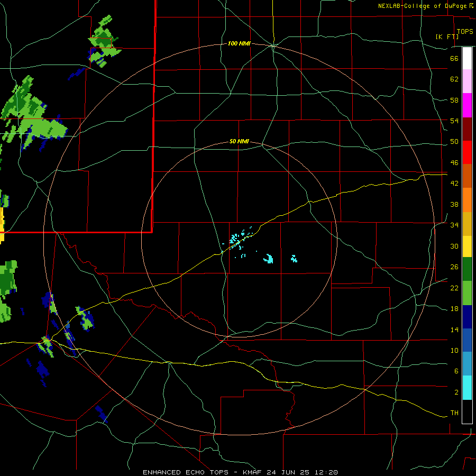This screenshot has height=476, width=476.
Task: Click the dark green legend swatch
Action: [x=467, y=269]
